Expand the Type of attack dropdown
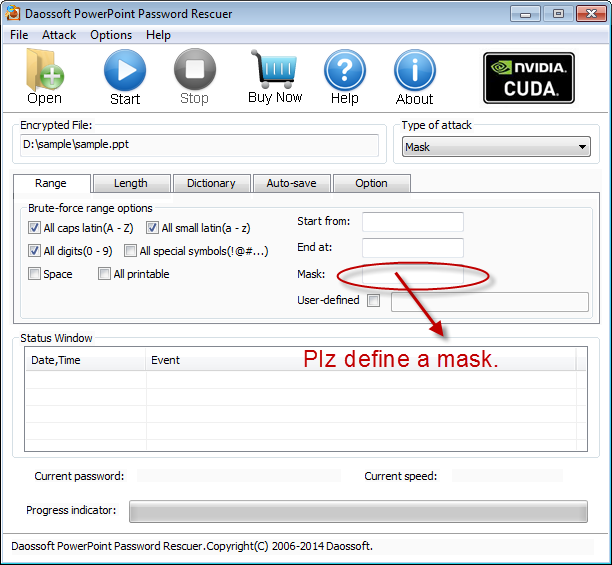 point(496,147)
